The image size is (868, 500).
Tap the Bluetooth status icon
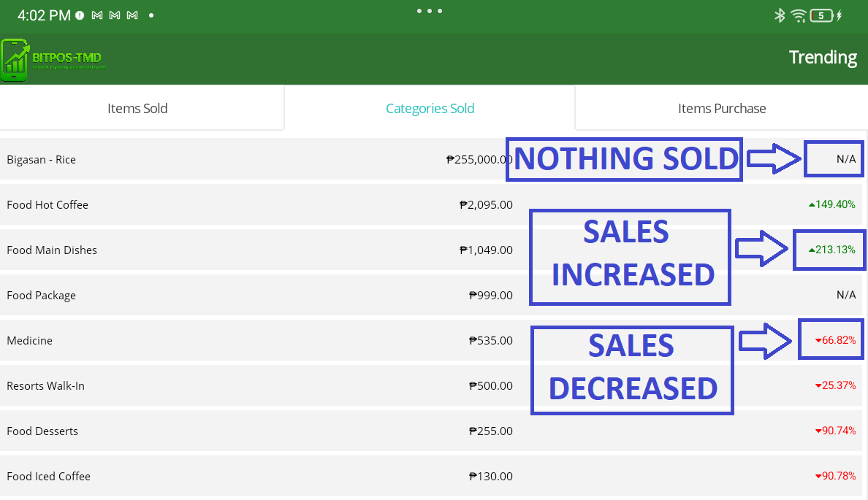tap(780, 15)
